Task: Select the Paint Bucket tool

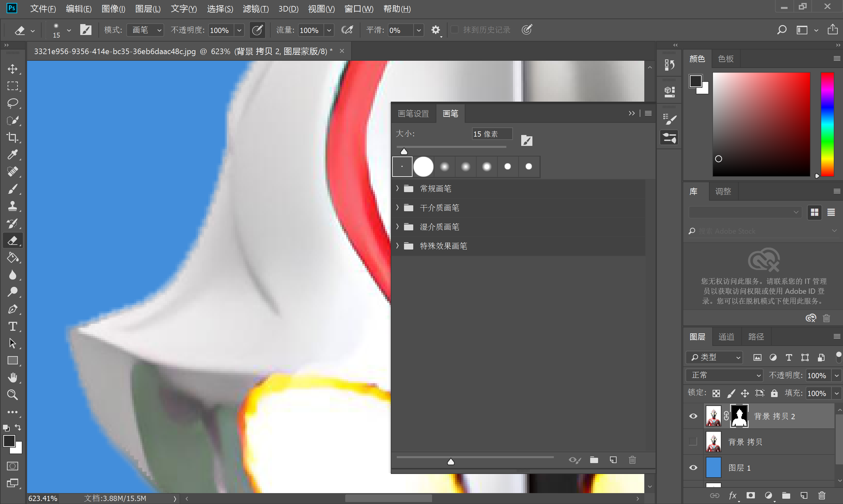Action: click(x=13, y=258)
